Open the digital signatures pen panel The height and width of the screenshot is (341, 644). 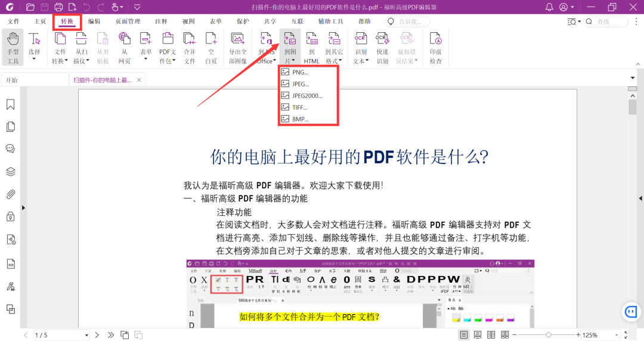[11, 286]
